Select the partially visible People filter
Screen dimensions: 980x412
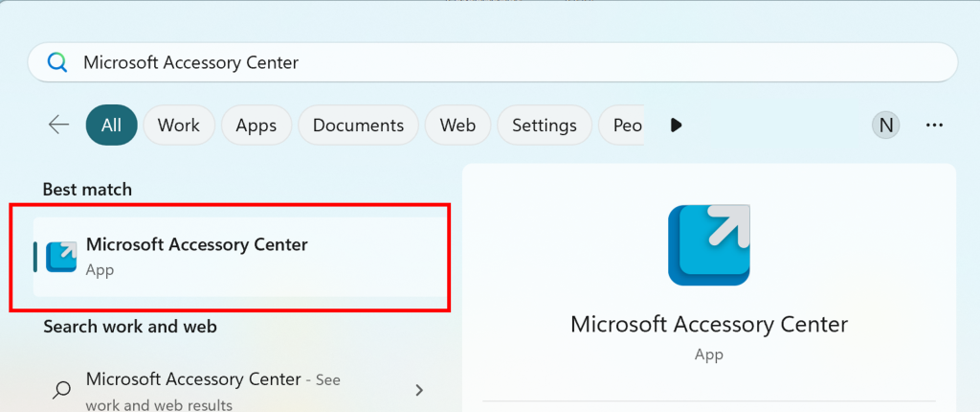(x=626, y=125)
